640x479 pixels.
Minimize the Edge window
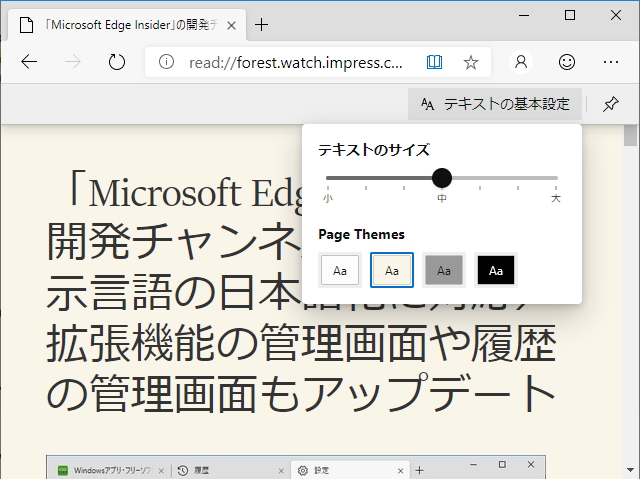point(524,16)
